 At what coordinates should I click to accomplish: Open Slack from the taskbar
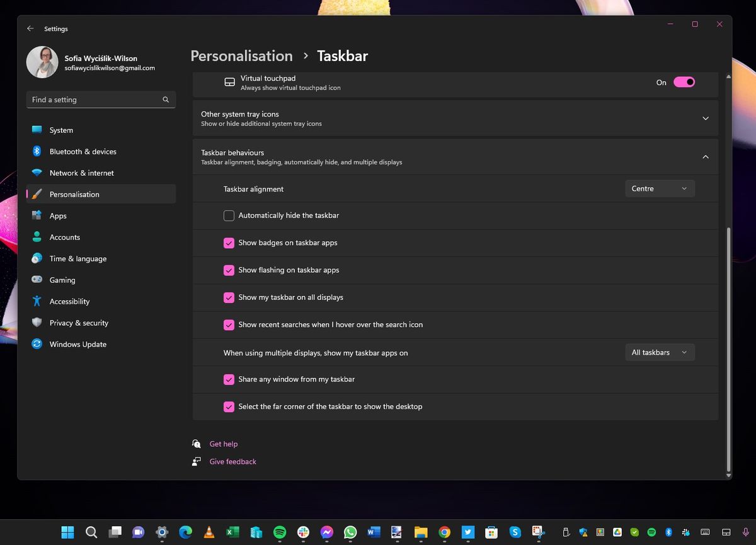[302, 532]
